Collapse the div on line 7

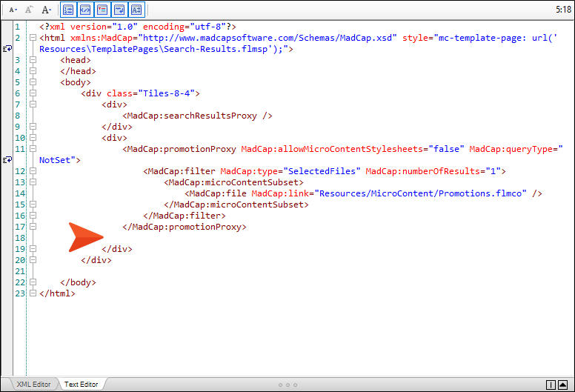(x=33, y=104)
